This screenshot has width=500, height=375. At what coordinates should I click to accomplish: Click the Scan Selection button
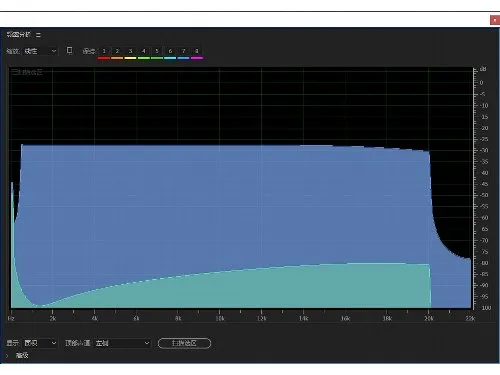pyautogui.click(x=184, y=343)
